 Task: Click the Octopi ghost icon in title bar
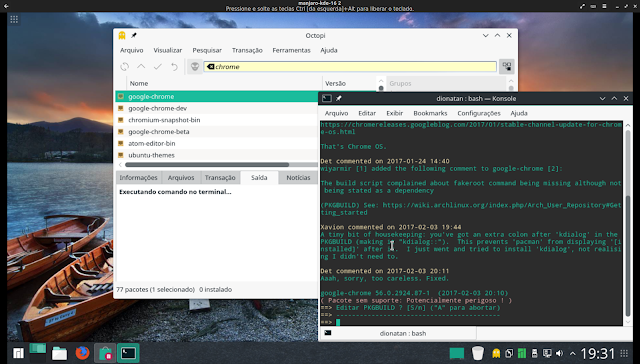point(122,36)
